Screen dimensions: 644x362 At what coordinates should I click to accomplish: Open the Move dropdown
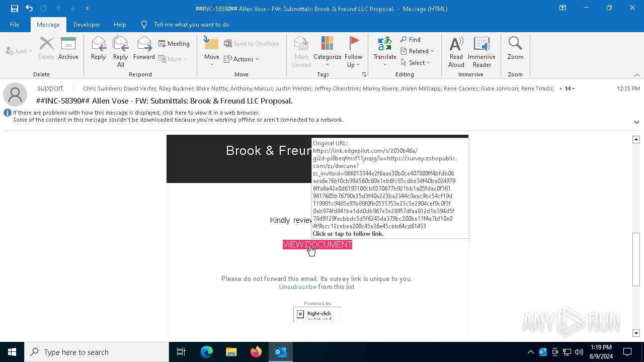point(212,51)
